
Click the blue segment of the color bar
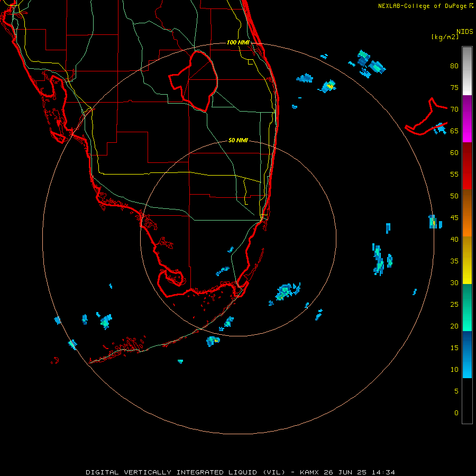(467, 354)
